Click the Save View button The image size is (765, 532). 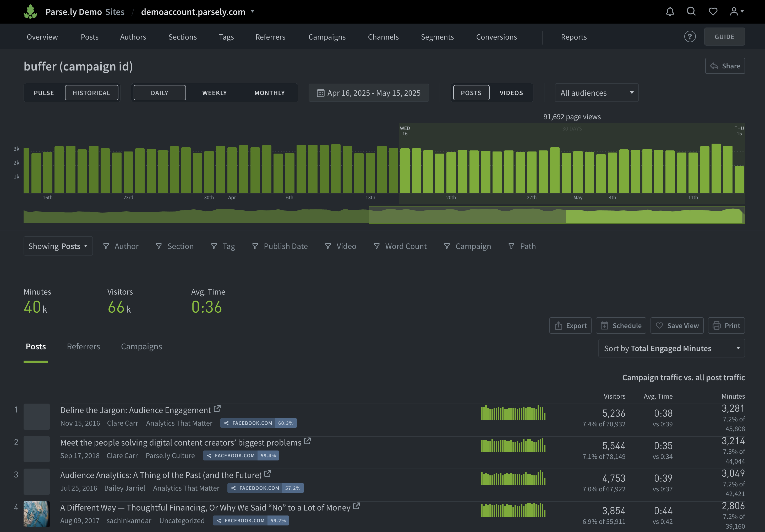click(677, 325)
